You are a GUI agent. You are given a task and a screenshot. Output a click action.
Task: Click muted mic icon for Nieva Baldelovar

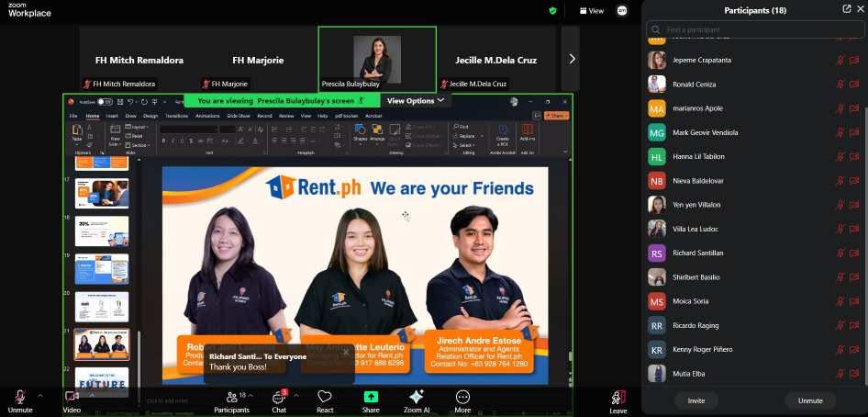click(x=840, y=181)
